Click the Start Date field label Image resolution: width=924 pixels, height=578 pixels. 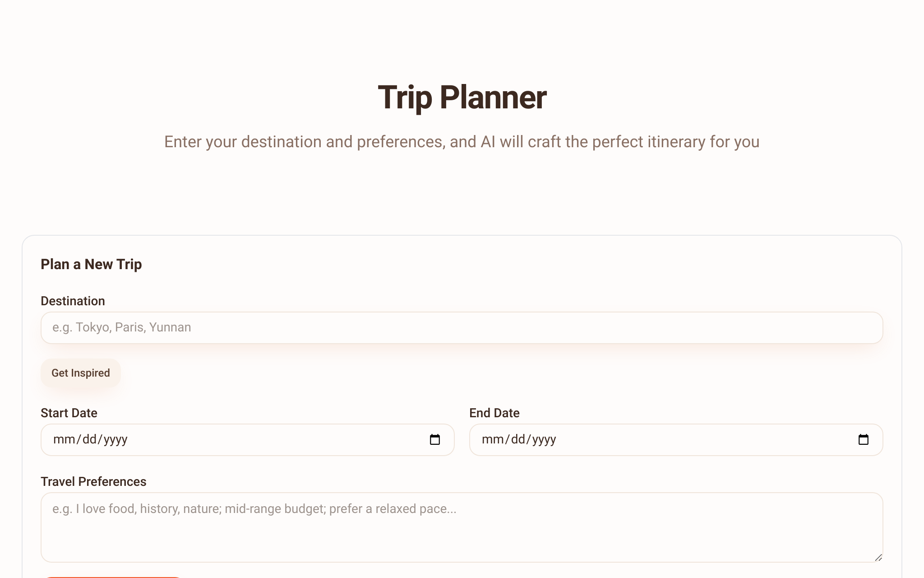69,413
